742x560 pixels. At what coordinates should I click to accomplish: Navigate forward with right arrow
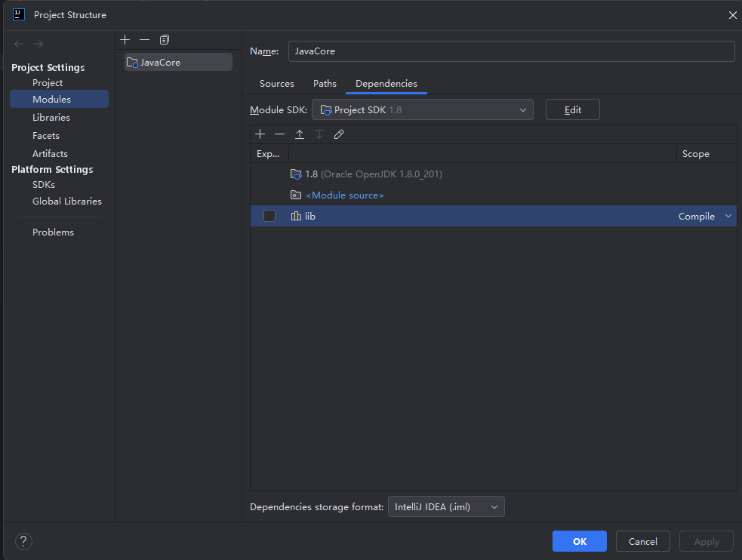point(38,44)
